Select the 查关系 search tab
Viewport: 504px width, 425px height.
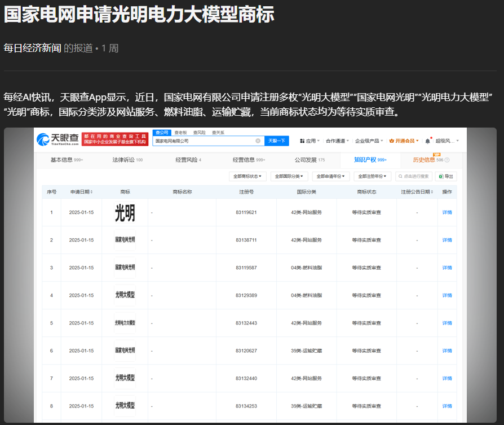point(218,133)
